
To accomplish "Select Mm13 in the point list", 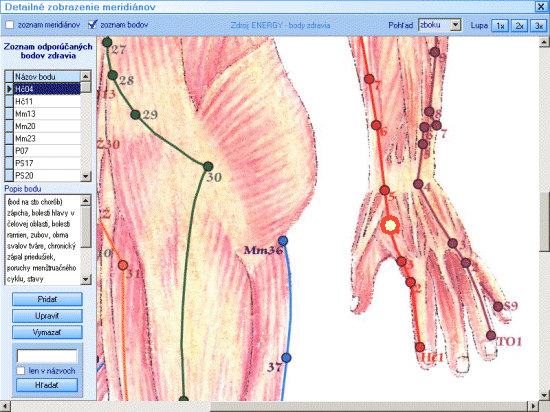I will (x=47, y=114).
